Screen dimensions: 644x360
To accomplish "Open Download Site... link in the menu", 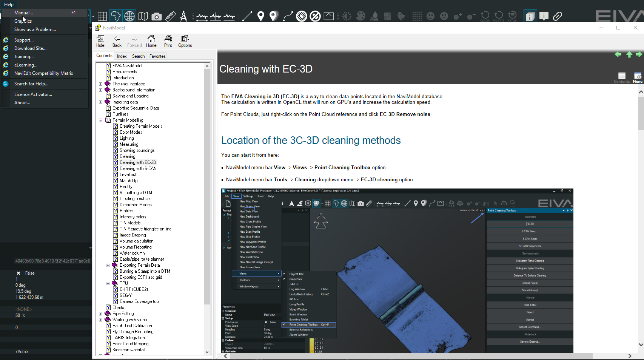I will click(45, 48).
